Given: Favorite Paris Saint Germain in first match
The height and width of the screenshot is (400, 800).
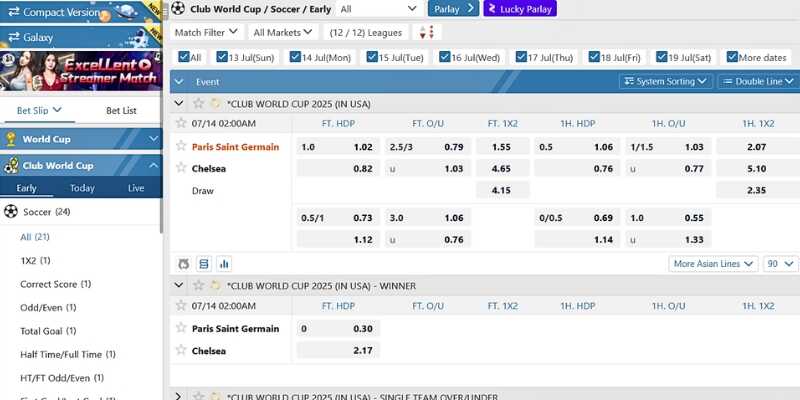Looking at the screenshot, I should 181,146.
